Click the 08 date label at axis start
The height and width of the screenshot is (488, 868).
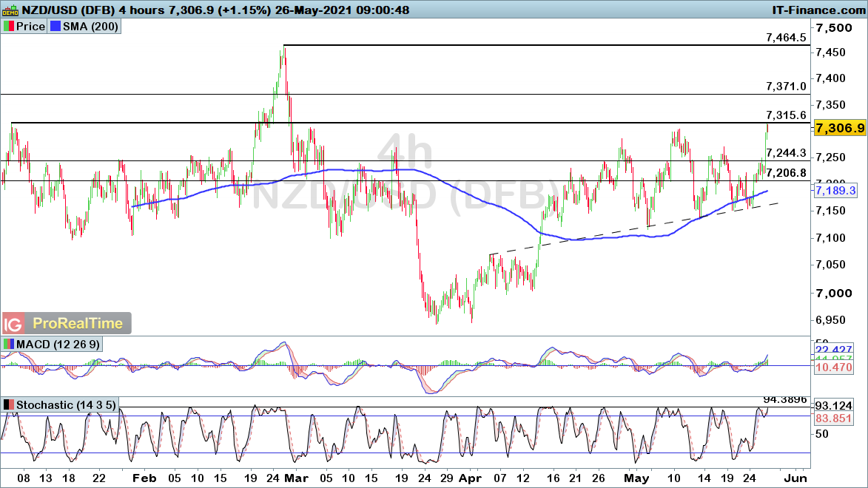tap(23, 478)
